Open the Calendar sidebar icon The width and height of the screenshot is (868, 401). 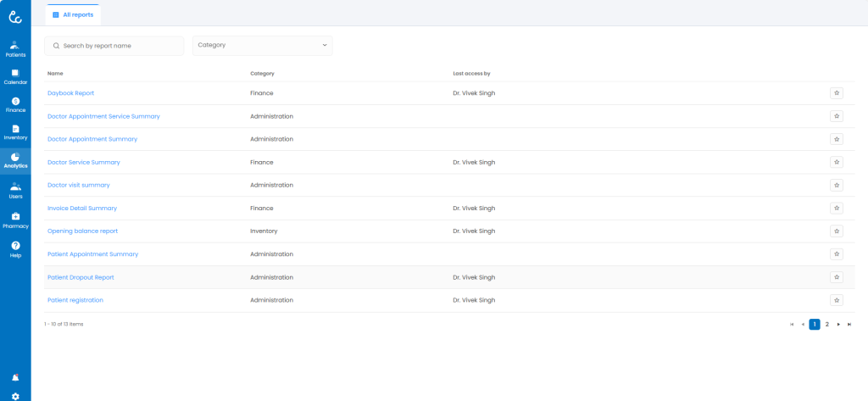click(15, 75)
